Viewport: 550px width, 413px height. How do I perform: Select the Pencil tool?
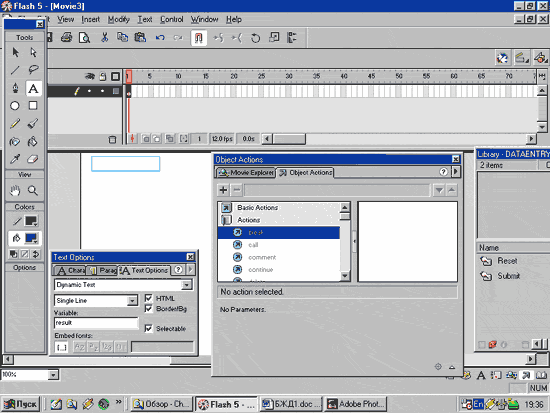point(15,124)
